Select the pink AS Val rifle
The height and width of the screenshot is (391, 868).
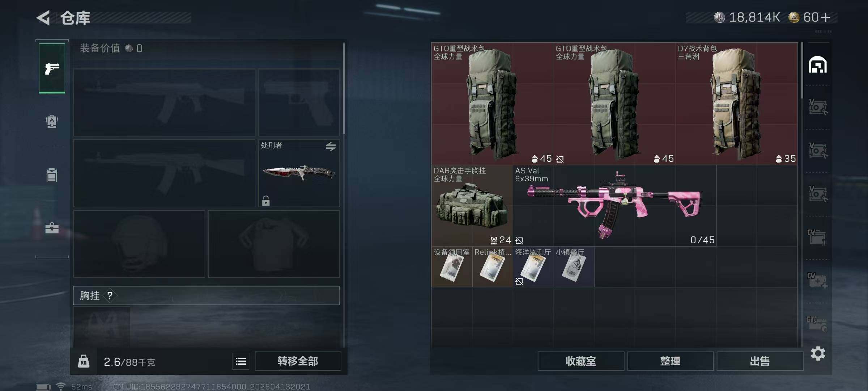614,206
